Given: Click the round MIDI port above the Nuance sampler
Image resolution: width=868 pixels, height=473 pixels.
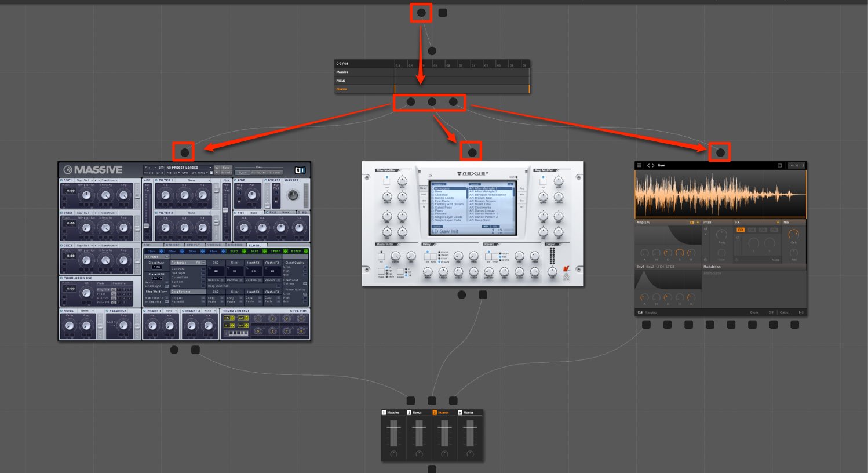Looking at the screenshot, I should 720,152.
